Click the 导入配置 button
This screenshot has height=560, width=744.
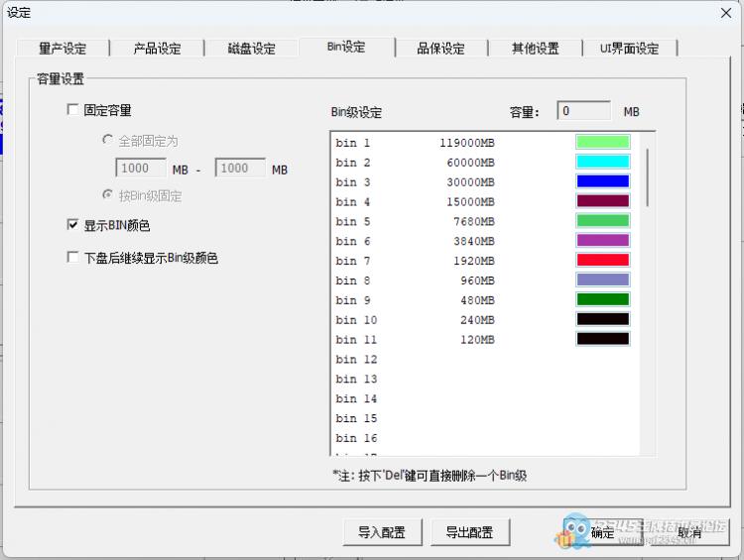coord(382,532)
